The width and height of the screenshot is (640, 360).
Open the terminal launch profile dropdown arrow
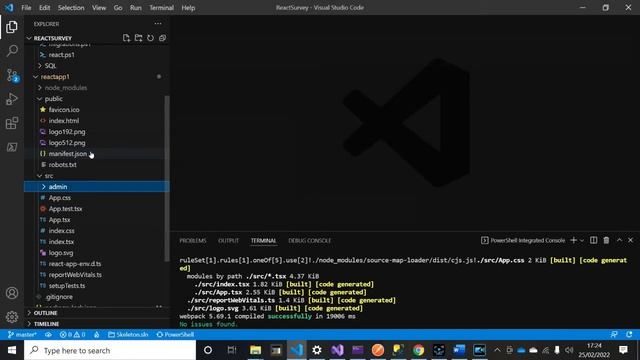(x=582, y=240)
